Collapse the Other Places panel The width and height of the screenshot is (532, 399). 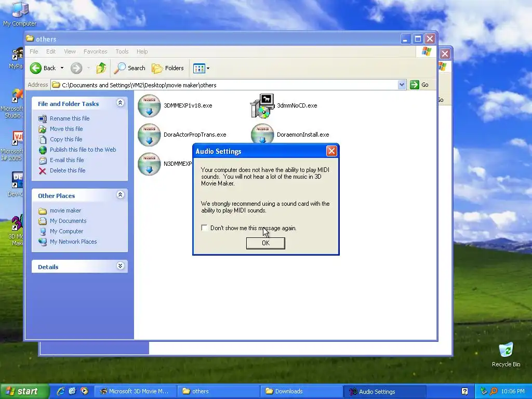[x=120, y=195]
